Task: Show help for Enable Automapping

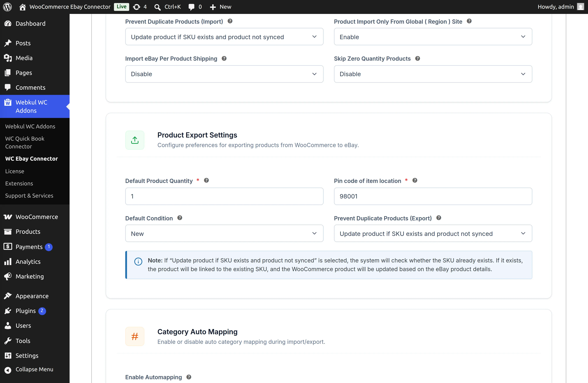Action: 189,377
